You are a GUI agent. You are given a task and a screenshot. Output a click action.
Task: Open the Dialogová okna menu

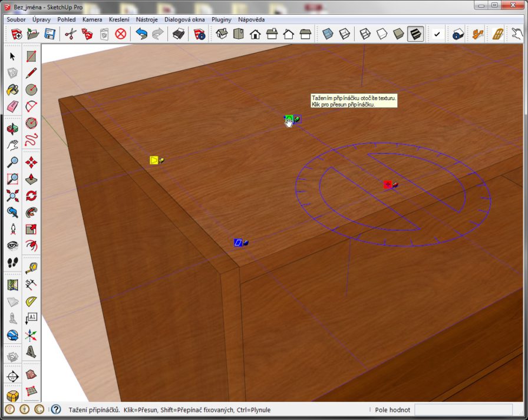coord(184,19)
